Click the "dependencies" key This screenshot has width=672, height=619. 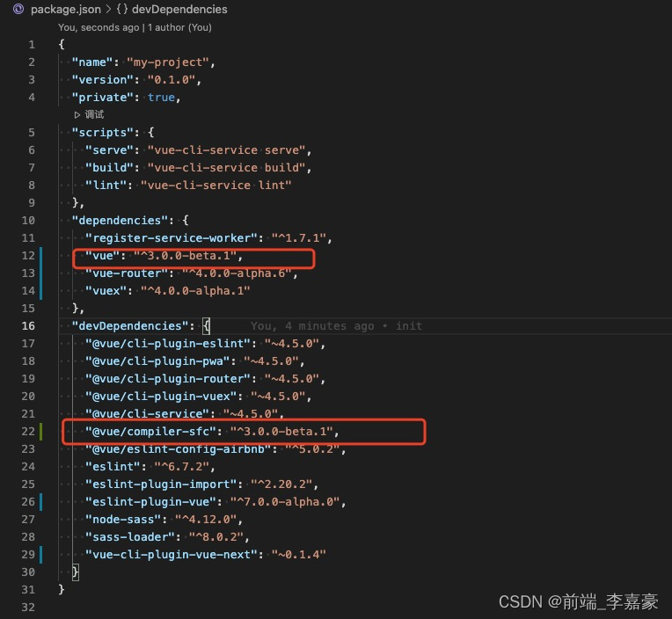click(x=120, y=221)
